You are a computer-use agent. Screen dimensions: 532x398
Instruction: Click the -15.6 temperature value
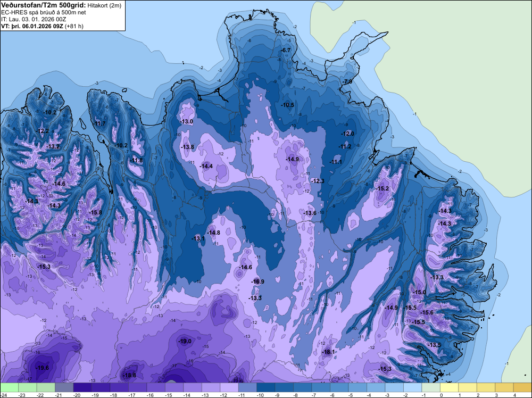tap(427, 313)
